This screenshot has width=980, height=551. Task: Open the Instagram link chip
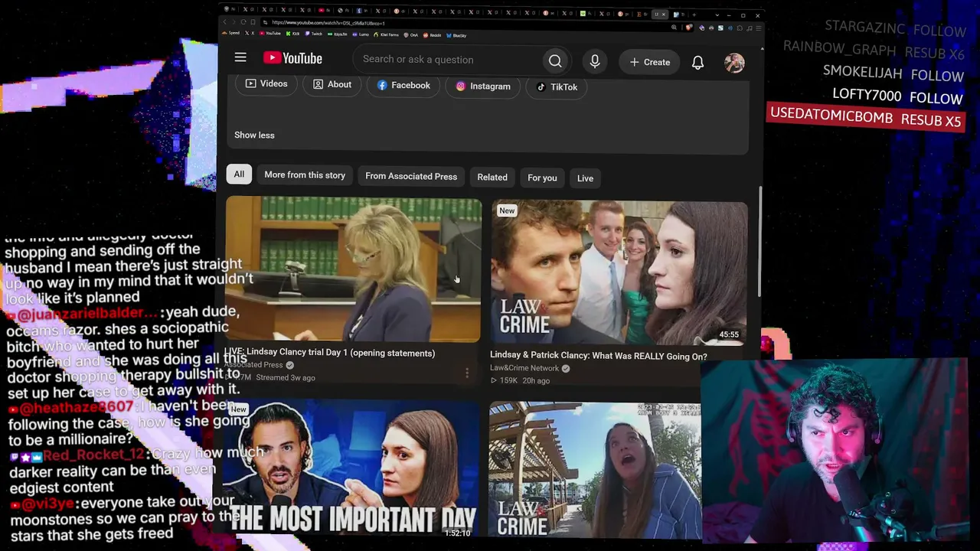tap(483, 86)
